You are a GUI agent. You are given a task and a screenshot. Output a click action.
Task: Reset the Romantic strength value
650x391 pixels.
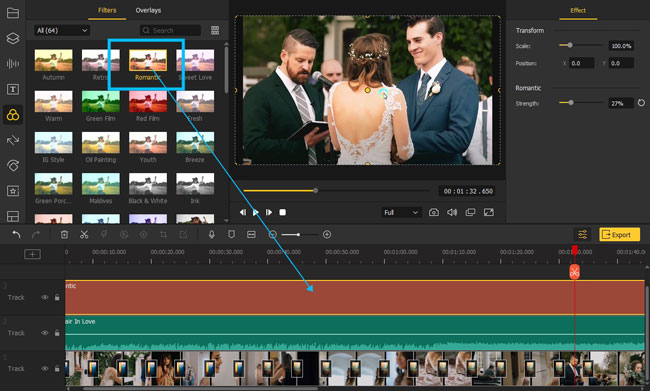coord(641,103)
